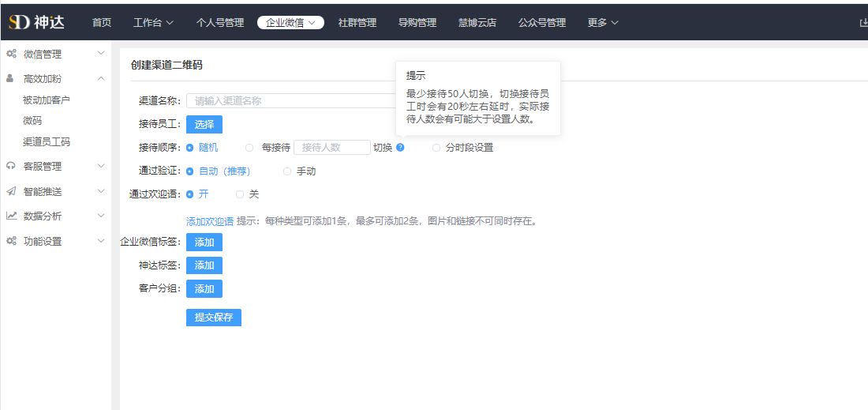868x410 pixels.
Task: Click the 微信管理 gear icon in sidebar
Action: pyautogui.click(x=11, y=54)
